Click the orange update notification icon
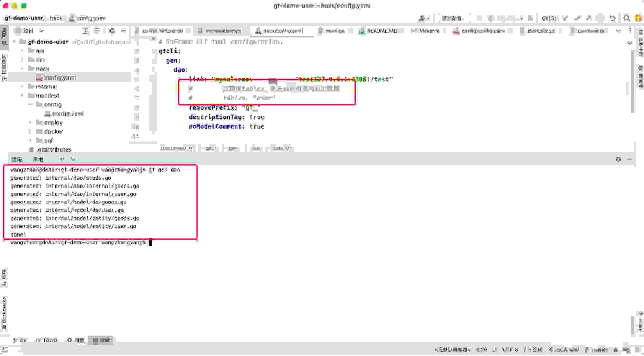Screen dimensions: 644x356 click(x=638, y=18)
